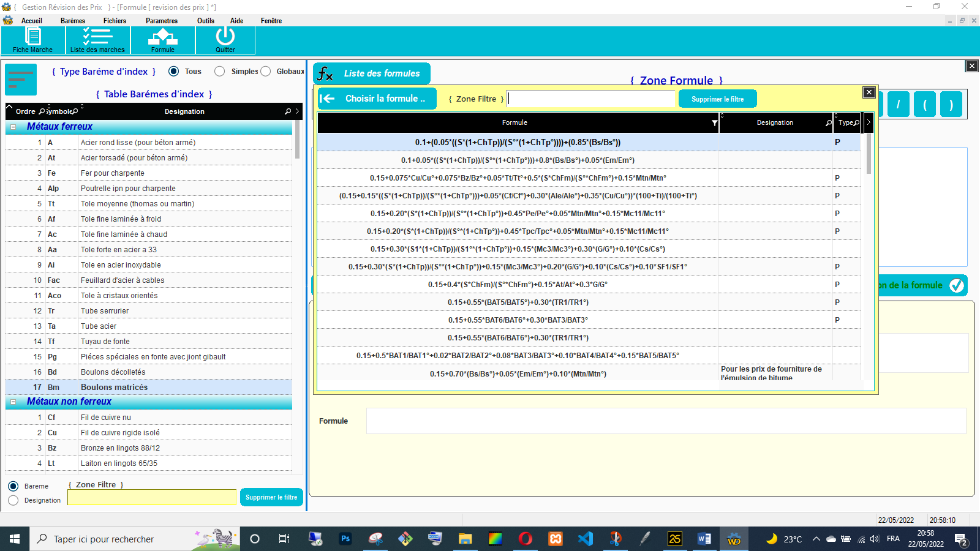Click the formula Zone Filtre text field

[592, 99]
